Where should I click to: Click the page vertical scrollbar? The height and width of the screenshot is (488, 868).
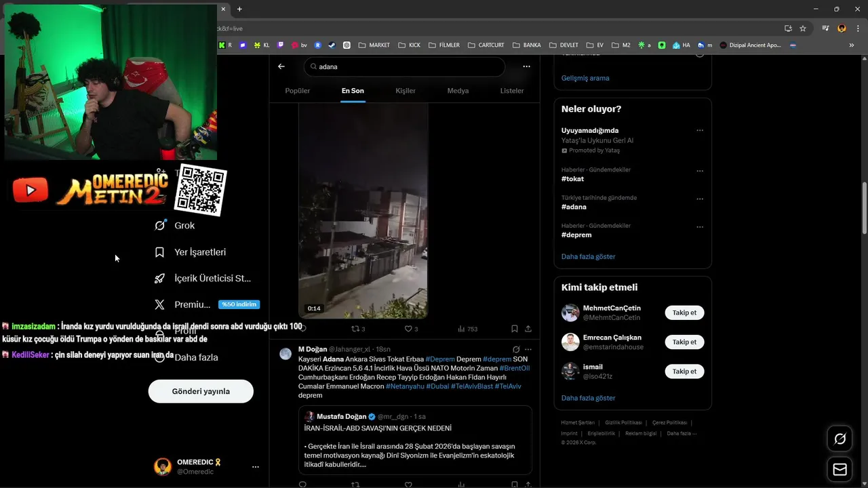[x=864, y=209]
